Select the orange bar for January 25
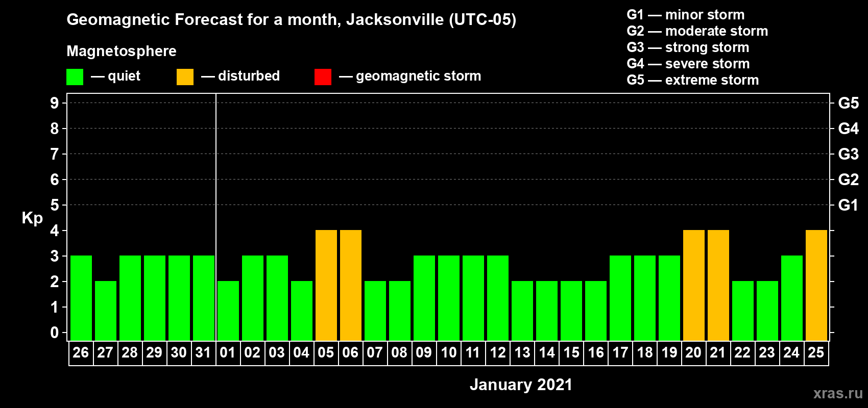Screen dimensions: 868x408 point(816,285)
